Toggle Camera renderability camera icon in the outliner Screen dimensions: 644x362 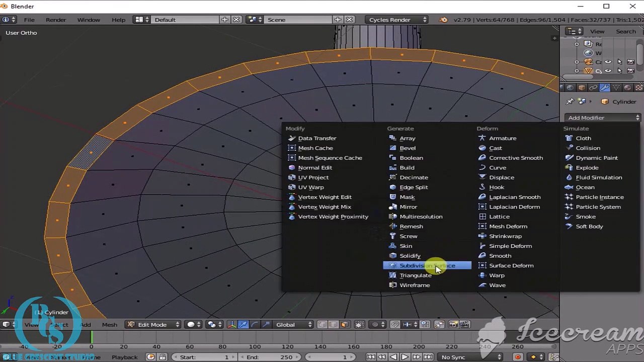pyautogui.click(x=630, y=62)
